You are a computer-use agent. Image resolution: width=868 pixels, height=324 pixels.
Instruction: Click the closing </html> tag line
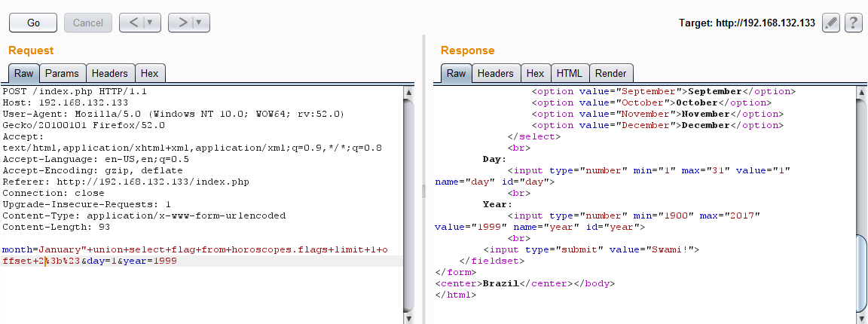pos(456,295)
